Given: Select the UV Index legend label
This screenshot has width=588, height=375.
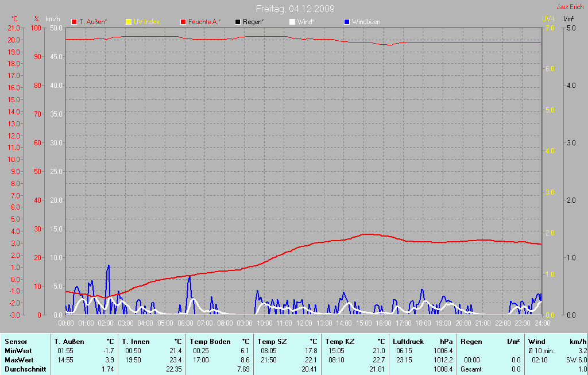Looking at the screenshot, I should [146, 22].
